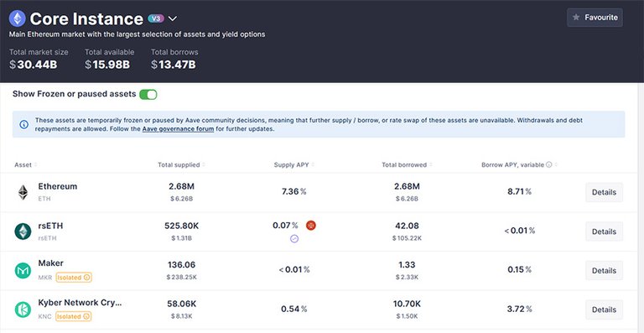Image resolution: width=644 pixels, height=333 pixels.
Task: Click the Ethereum asset name
Action: click(x=58, y=186)
